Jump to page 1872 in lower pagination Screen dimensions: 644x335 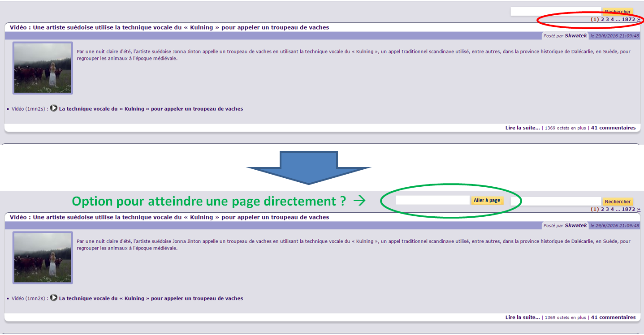[x=628, y=209]
